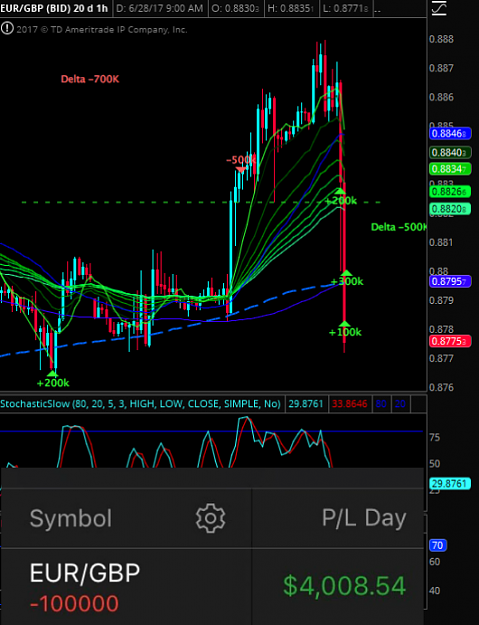
Task: Click the stochastic 33.8646 red value
Action: (349, 404)
